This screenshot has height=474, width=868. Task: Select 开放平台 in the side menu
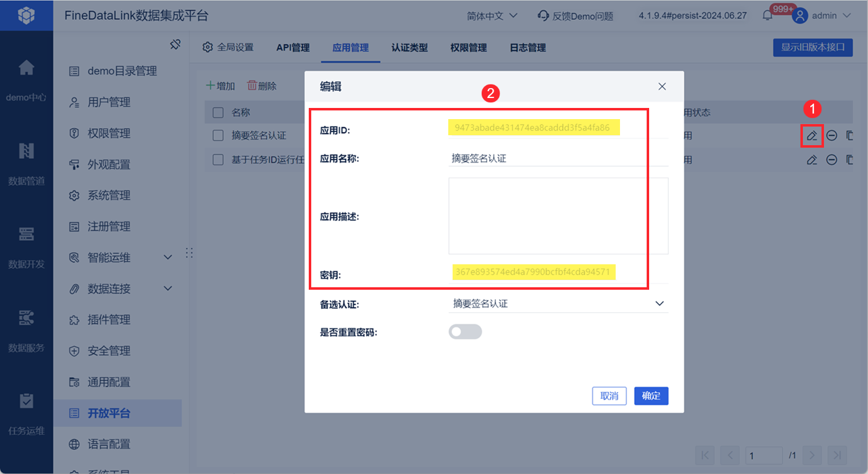point(118,413)
